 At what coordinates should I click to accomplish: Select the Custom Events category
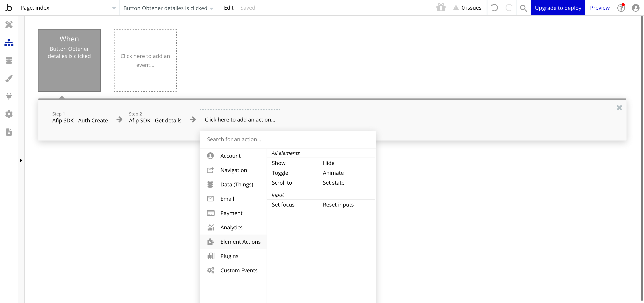[233, 271]
